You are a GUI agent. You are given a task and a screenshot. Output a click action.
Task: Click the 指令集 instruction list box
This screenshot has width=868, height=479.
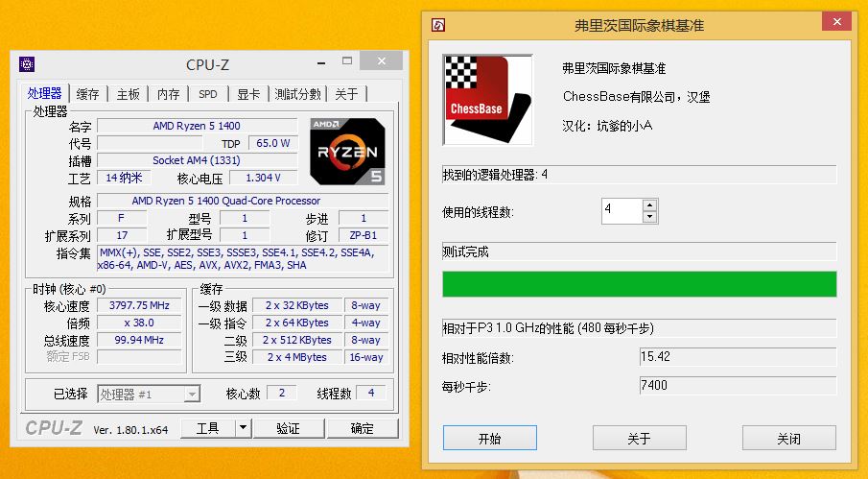click(243, 258)
